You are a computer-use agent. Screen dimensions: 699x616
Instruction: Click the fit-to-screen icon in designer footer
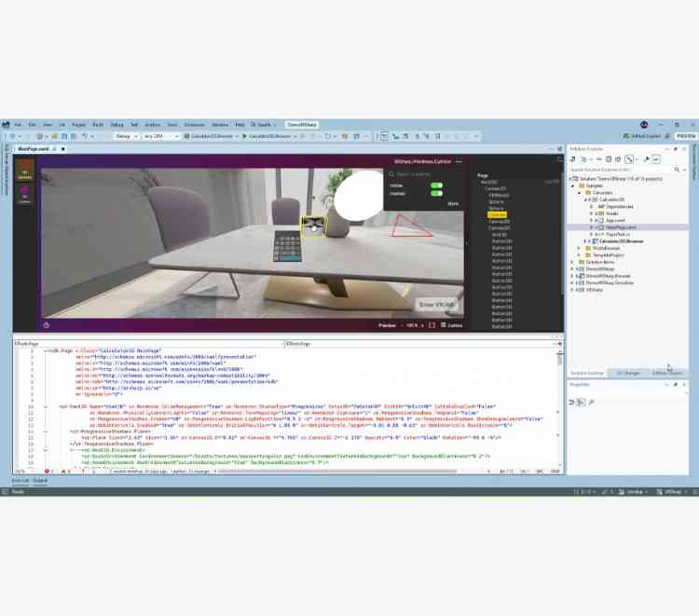point(432,325)
